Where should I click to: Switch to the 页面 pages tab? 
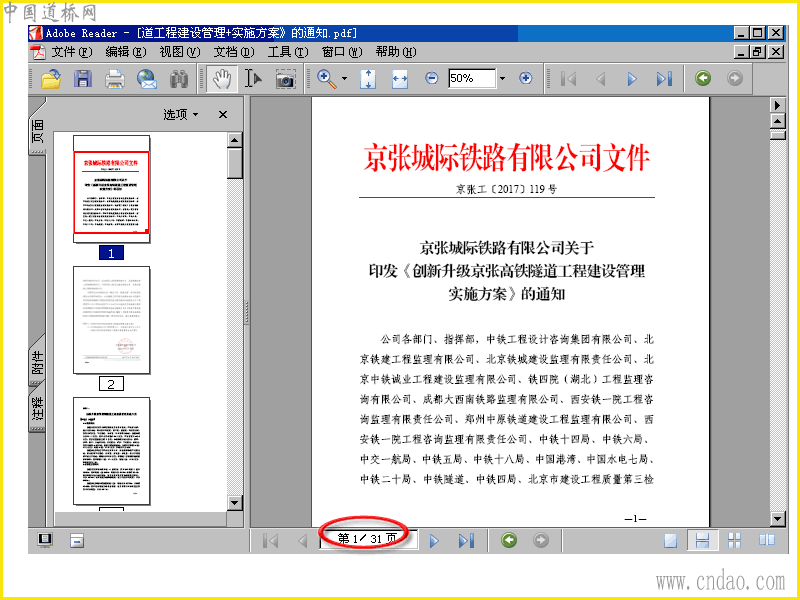[x=37, y=131]
